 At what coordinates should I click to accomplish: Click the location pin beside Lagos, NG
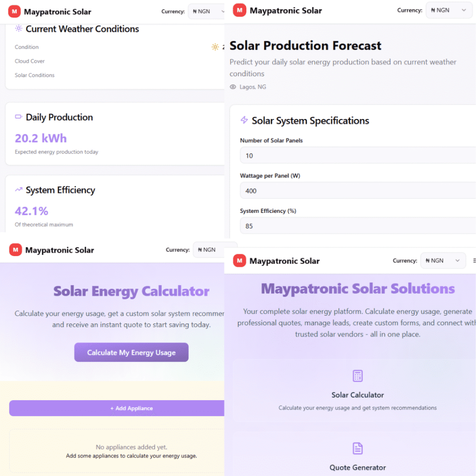tap(232, 86)
